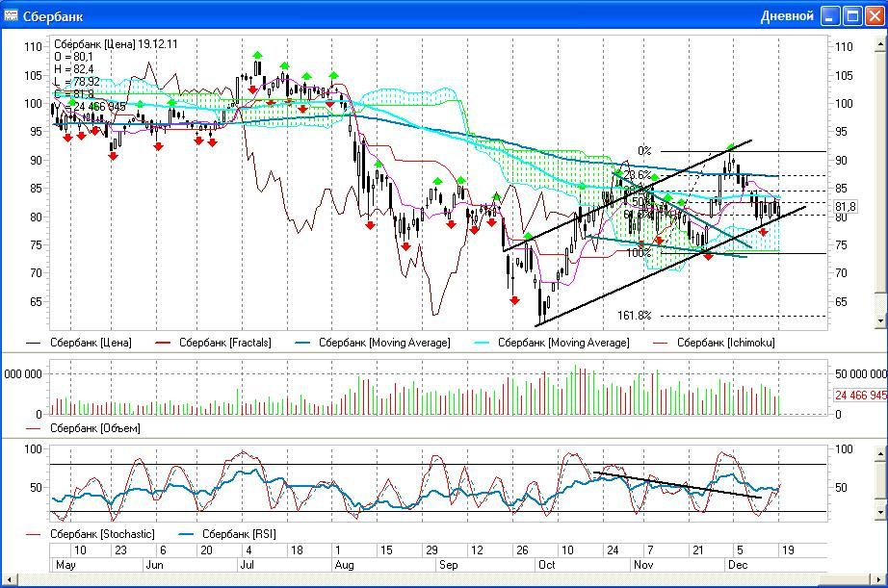Click the current price tag '81,8'
The height and width of the screenshot is (588, 888).
click(x=846, y=207)
